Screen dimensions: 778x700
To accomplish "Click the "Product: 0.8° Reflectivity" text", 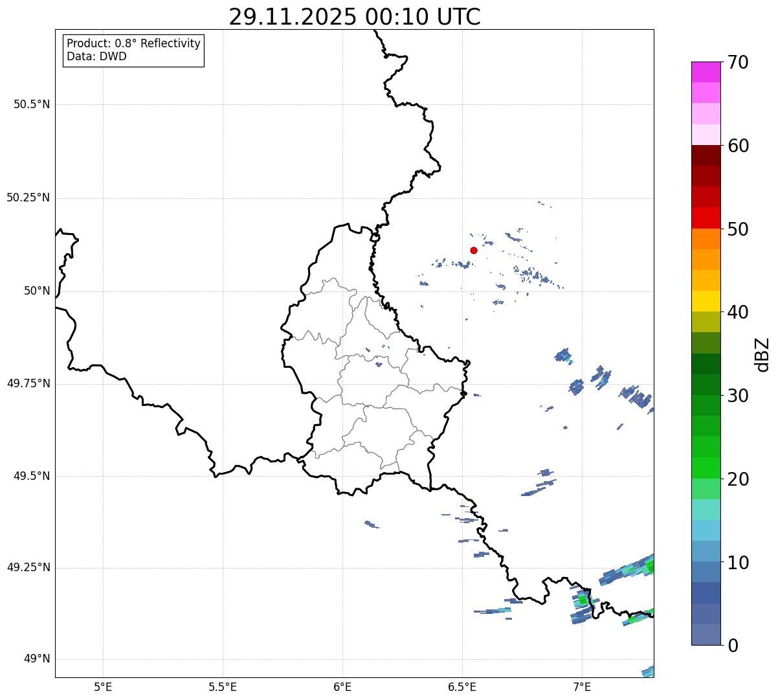I will 134,43.
